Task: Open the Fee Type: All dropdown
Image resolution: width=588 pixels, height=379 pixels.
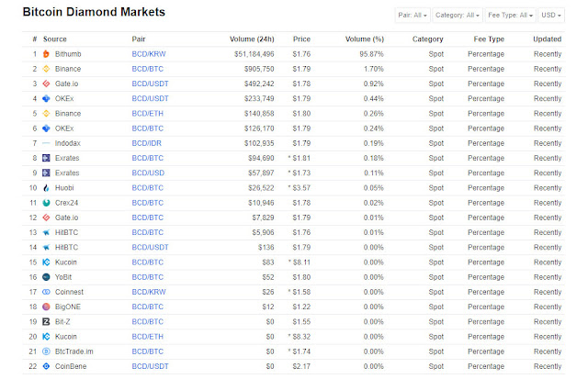Action: pos(511,16)
